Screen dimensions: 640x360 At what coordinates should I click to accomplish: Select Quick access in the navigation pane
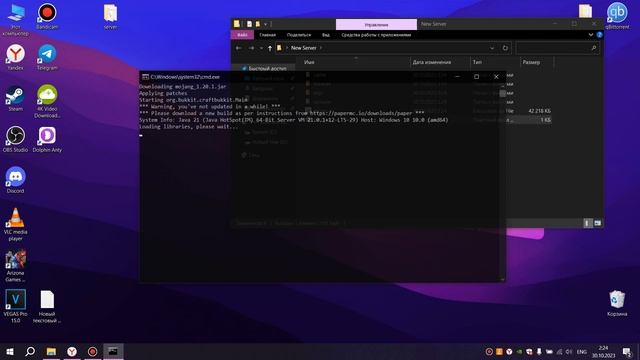click(x=267, y=69)
